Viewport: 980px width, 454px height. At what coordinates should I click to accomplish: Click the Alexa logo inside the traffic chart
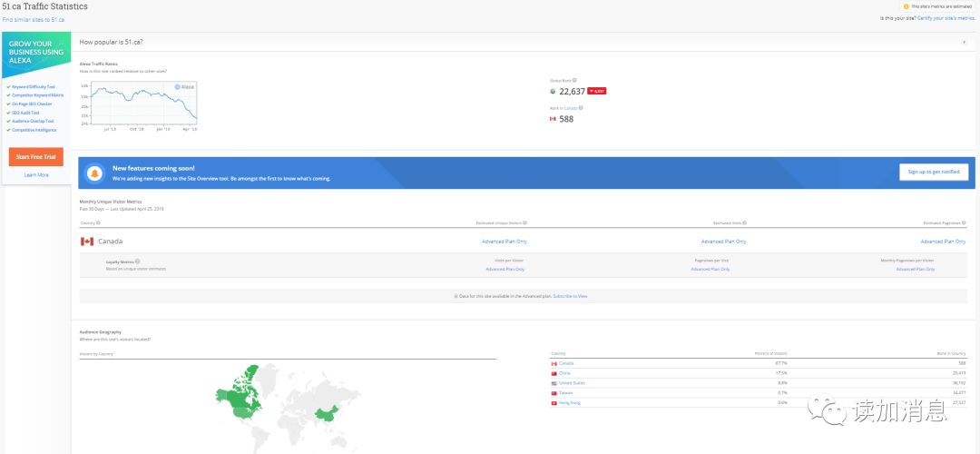[x=184, y=87]
